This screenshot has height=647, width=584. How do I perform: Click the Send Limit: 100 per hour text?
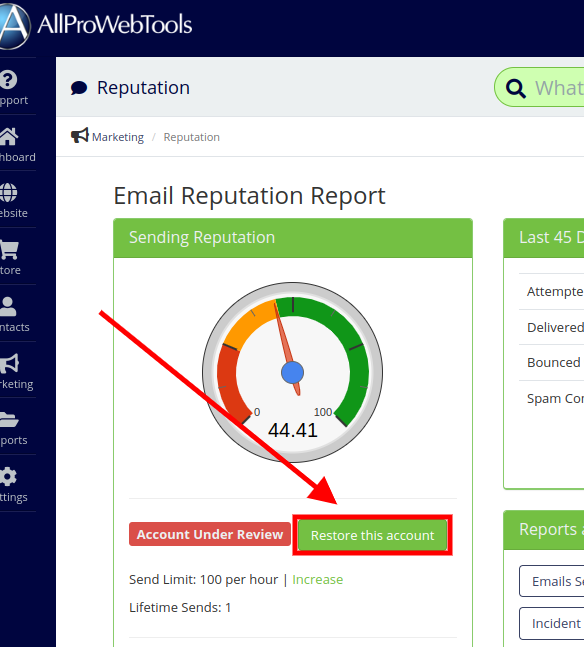click(203, 579)
